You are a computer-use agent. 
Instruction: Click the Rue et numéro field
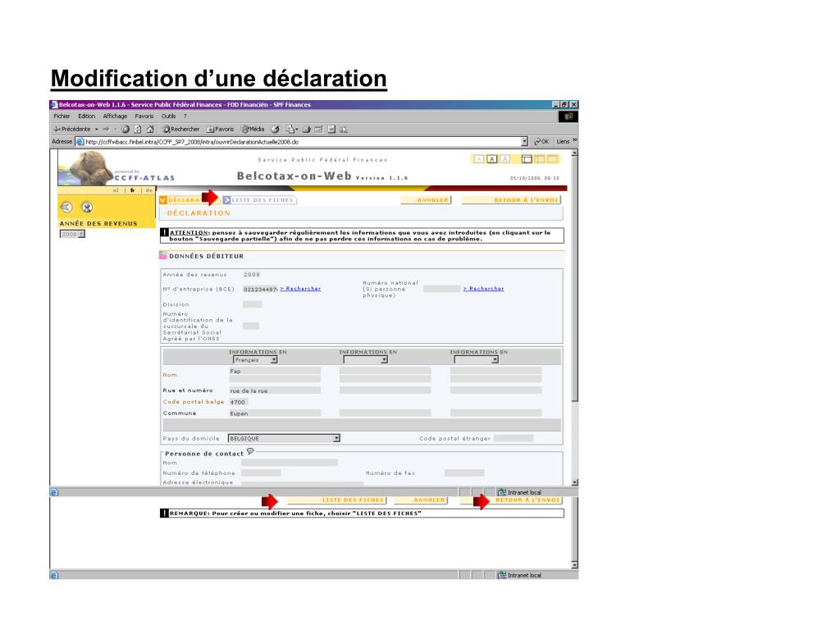(275, 390)
